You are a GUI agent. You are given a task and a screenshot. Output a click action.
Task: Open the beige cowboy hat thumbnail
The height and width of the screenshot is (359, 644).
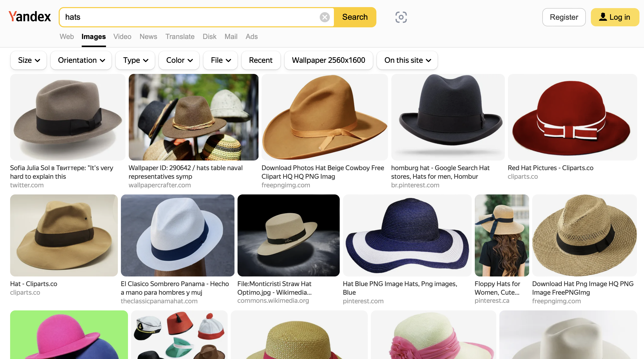pyautogui.click(x=325, y=117)
